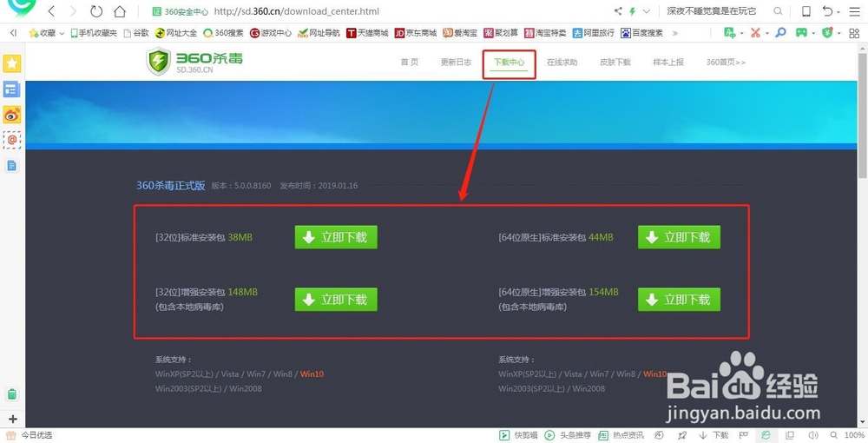The height and width of the screenshot is (443, 868).
Task: Open the 皮肤下载 navigation tab
Action: tap(615, 62)
